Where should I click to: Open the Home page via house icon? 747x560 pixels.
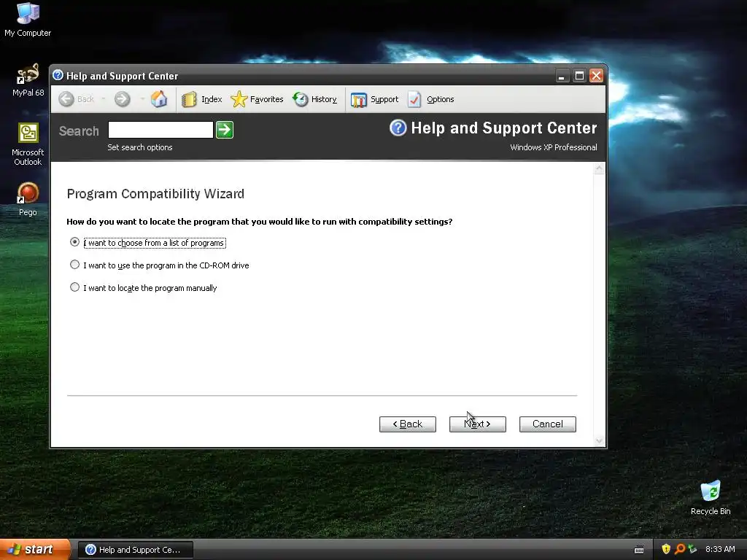click(159, 99)
